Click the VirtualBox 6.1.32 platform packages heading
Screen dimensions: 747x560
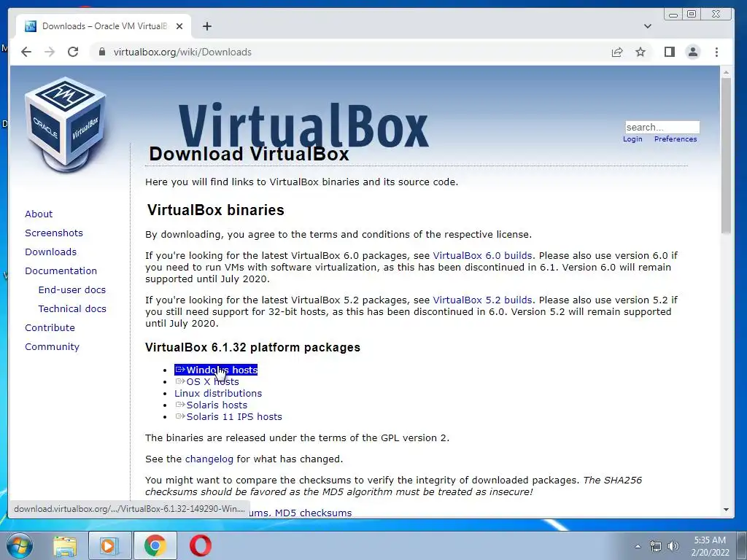(252, 347)
